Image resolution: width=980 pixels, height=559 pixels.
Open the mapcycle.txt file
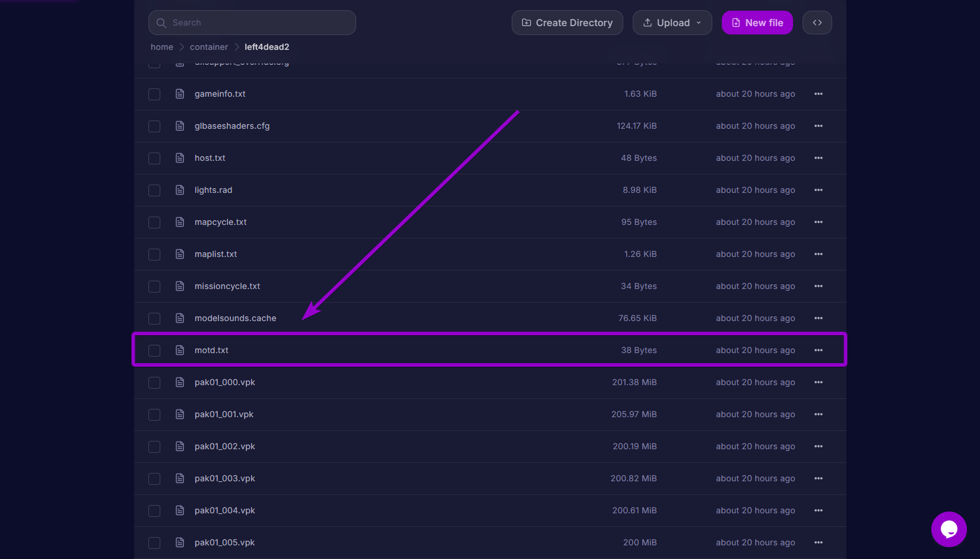221,222
